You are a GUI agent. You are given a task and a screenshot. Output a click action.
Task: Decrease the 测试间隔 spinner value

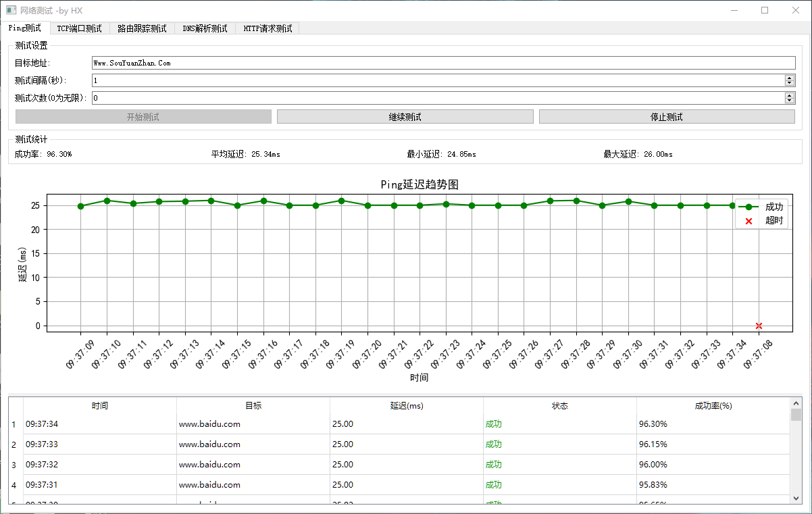(789, 83)
